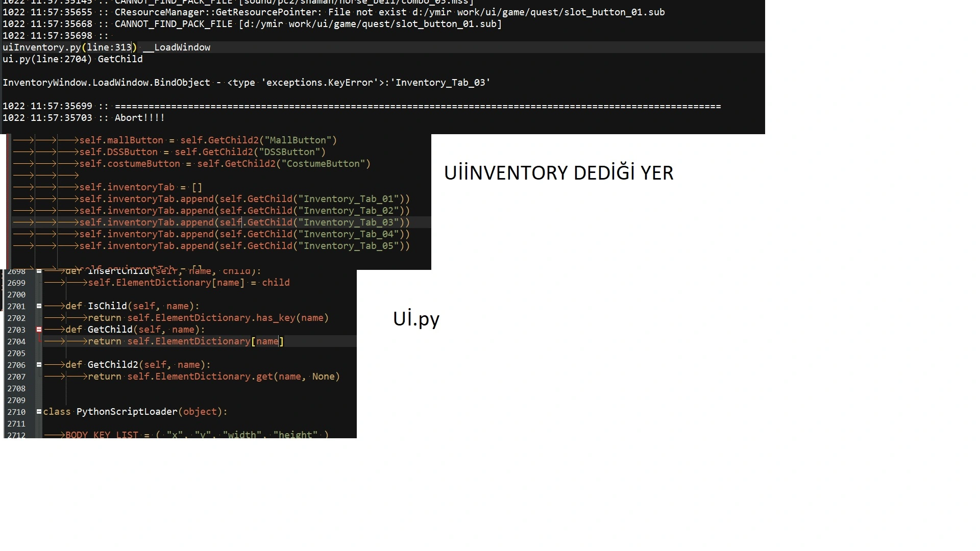980x551 pixels.
Task: Collapse the PythonScriptLoader class fold marker
Action: pos(39,412)
